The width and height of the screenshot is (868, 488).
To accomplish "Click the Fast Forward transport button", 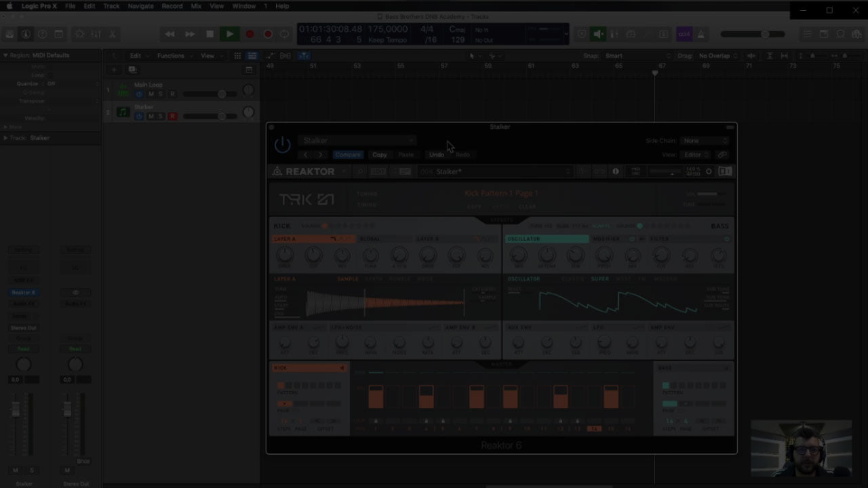I will click(190, 34).
